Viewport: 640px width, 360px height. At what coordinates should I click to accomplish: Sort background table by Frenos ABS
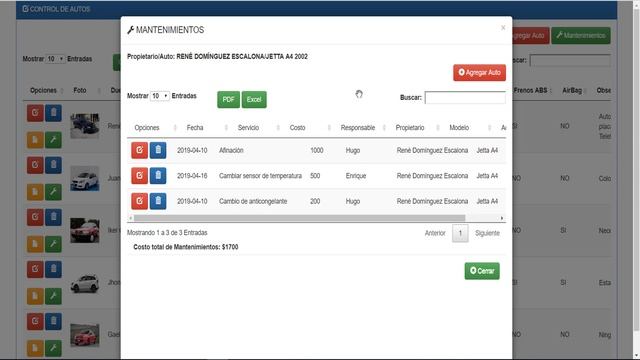point(530,90)
